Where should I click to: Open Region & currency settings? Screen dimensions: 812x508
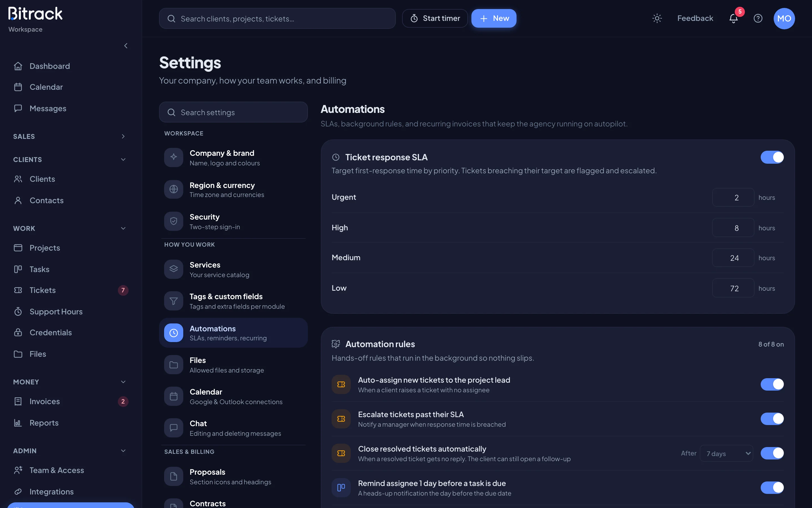tap(233, 189)
